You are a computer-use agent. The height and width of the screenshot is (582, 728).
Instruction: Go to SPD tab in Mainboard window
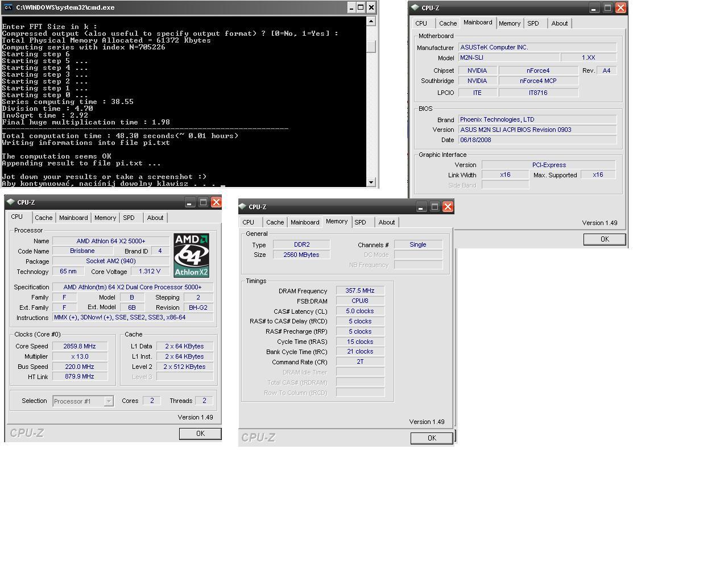pos(533,23)
